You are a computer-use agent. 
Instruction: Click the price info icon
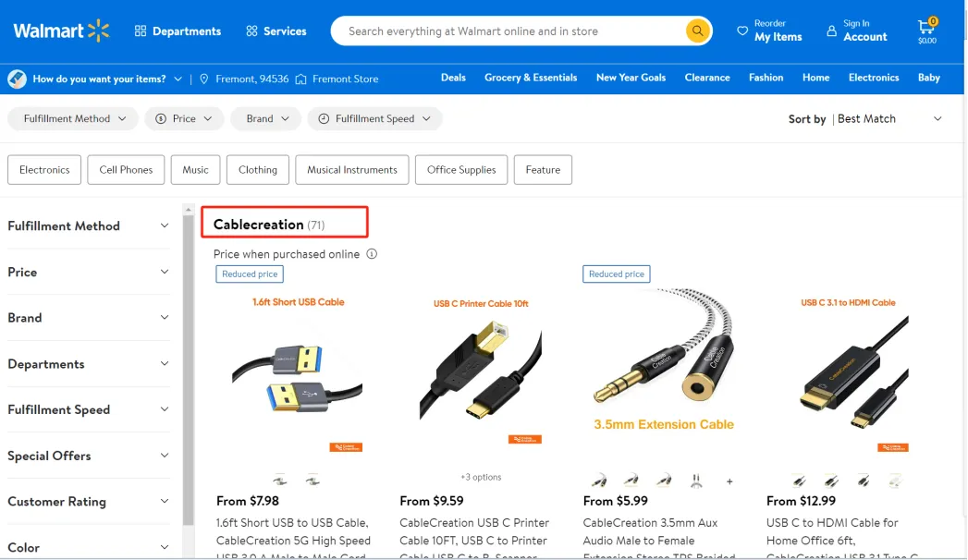pos(372,254)
